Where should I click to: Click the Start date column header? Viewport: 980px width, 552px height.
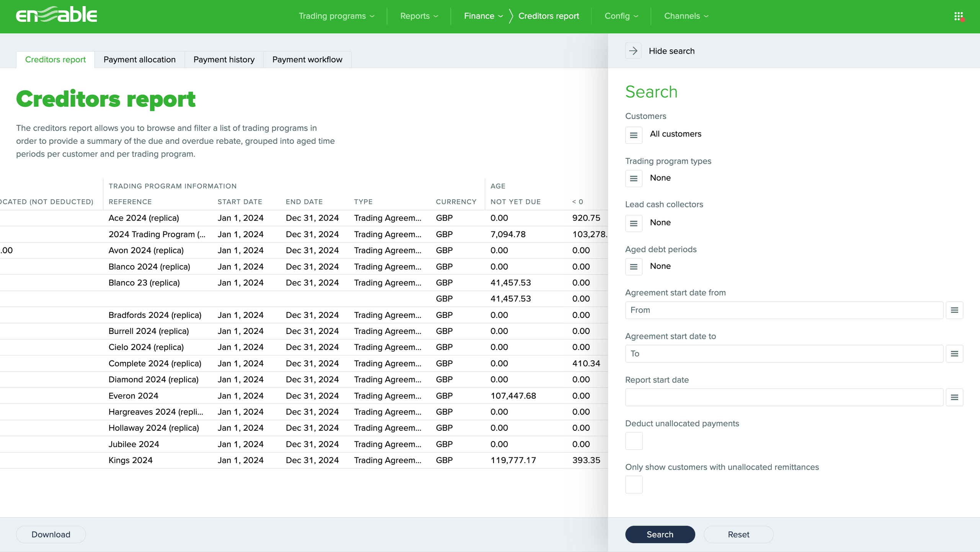pos(240,202)
